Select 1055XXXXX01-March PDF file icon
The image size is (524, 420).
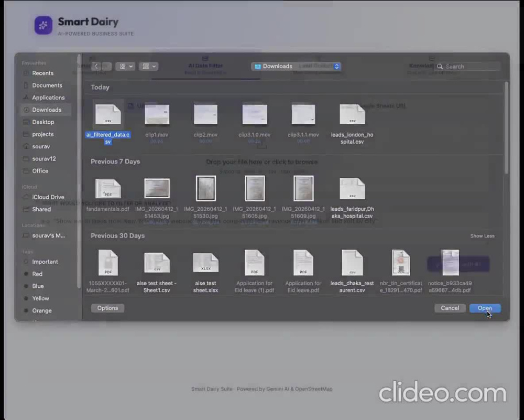[108, 263]
